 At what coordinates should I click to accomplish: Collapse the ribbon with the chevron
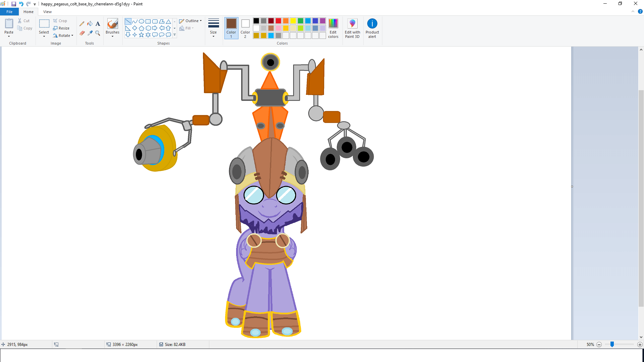[x=633, y=12]
